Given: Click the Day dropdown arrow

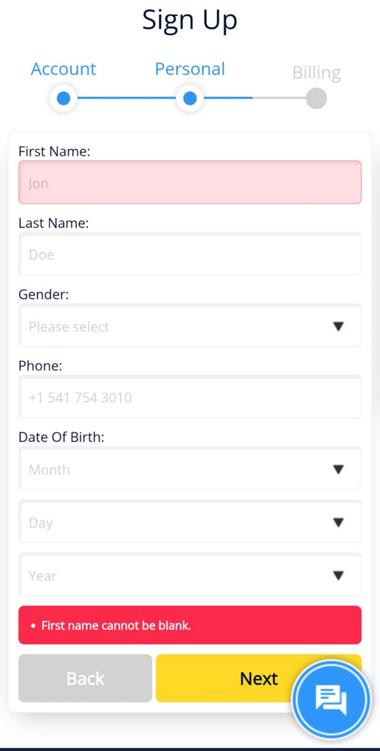Looking at the screenshot, I should [x=338, y=523].
